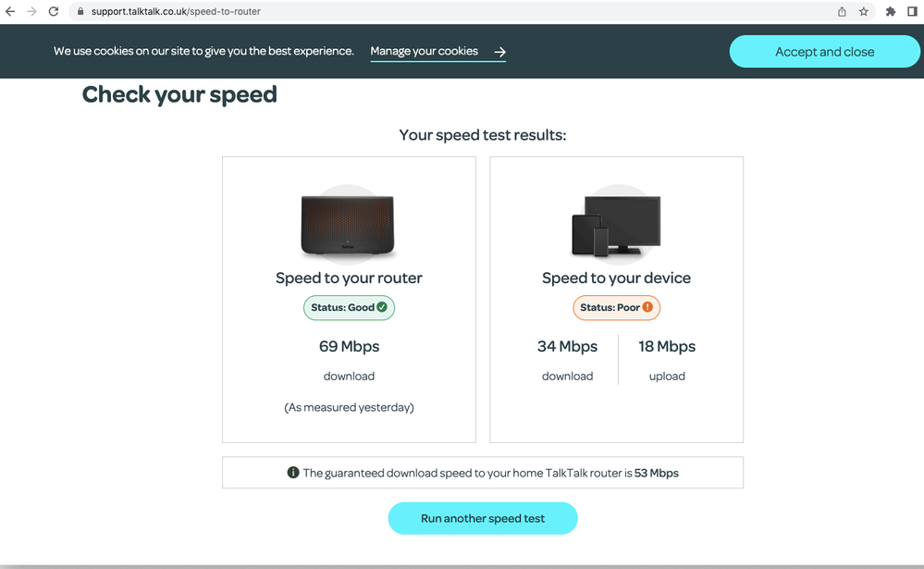This screenshot has height=569, width=924.
Task: Click the padlock icon in the address bar
Action: coord(80,12)
